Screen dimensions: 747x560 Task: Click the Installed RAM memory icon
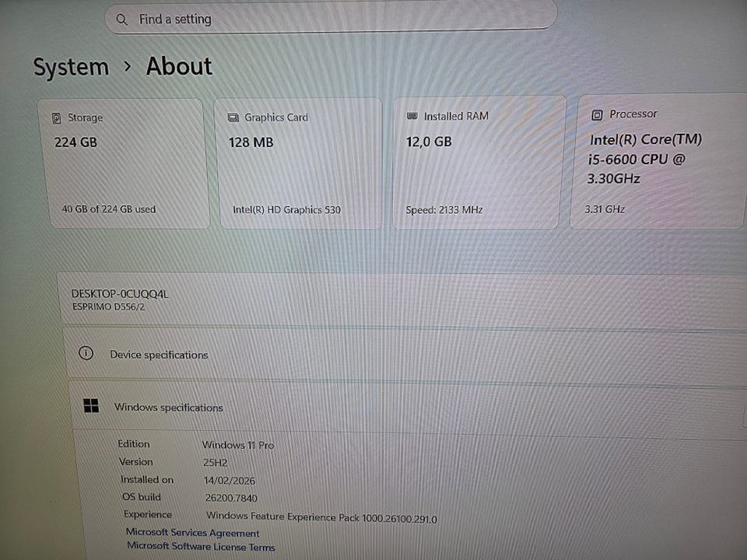point(412,116)
